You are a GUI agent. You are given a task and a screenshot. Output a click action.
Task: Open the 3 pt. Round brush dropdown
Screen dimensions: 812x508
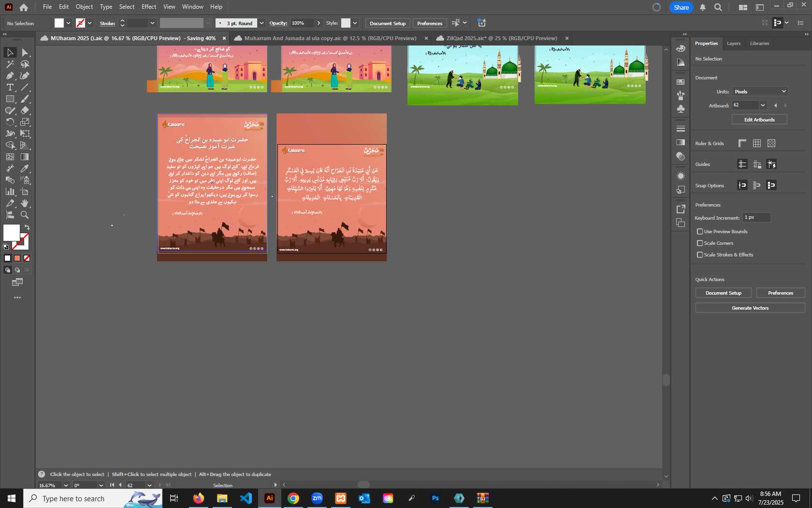[261, 23]
